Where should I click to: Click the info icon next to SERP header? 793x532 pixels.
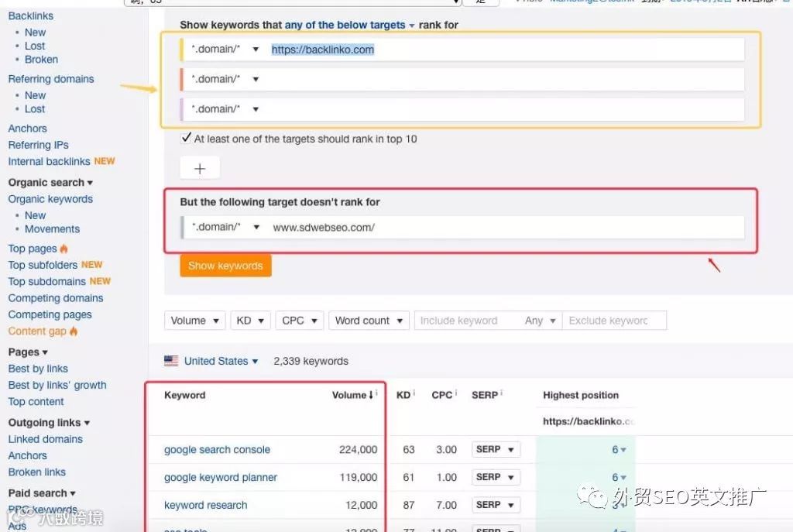[501, 393]
